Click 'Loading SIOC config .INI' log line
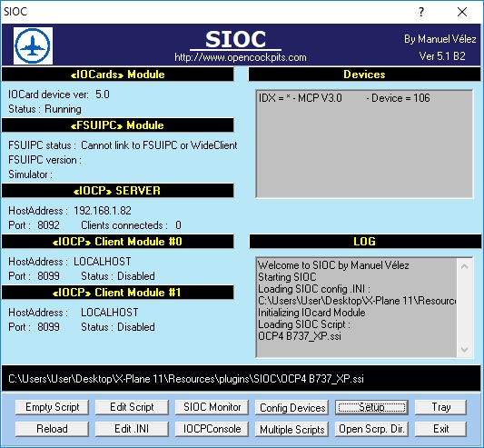Viewport: 484px width, 448px height. (314, 289)
